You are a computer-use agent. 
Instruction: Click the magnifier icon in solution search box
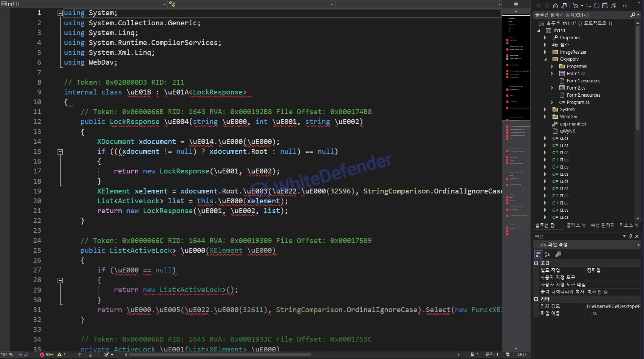(633, 15)
